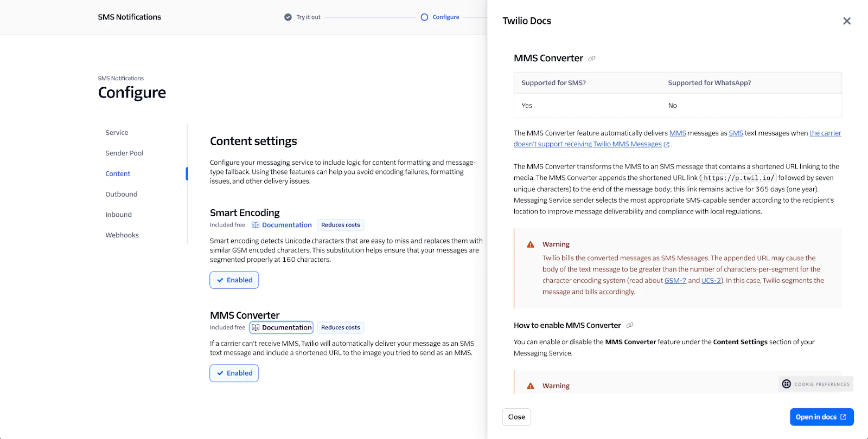The image size is (868, 439).
Task: Open the Webhooks section
Action: pos(122,235)
